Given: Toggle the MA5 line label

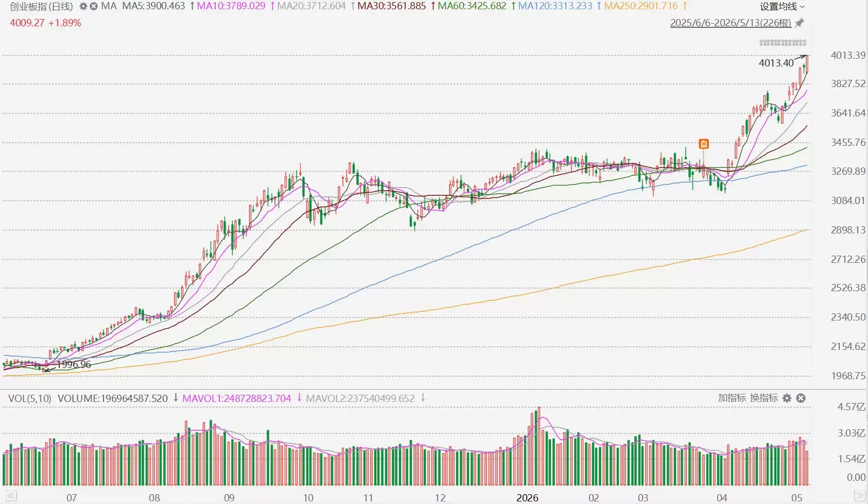Looking at the screenshot, I should pyautogui.click(x=153, y=7).
